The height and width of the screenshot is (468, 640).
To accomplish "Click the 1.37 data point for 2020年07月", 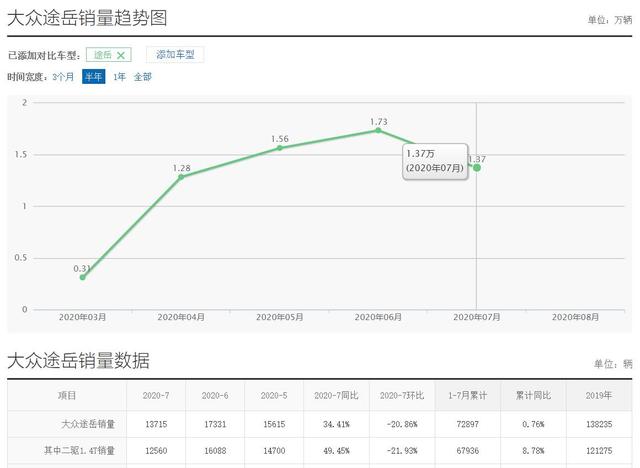I will click(x=477, y=168).
